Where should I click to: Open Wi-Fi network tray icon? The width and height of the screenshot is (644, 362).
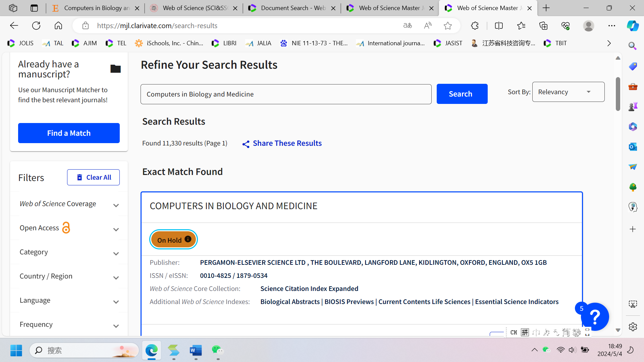560,350
